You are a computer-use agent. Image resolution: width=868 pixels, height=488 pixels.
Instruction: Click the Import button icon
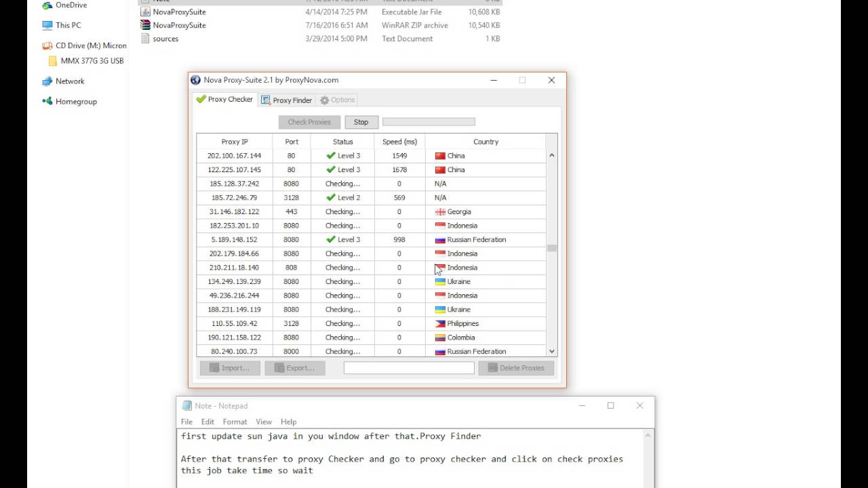pos(214,368)
